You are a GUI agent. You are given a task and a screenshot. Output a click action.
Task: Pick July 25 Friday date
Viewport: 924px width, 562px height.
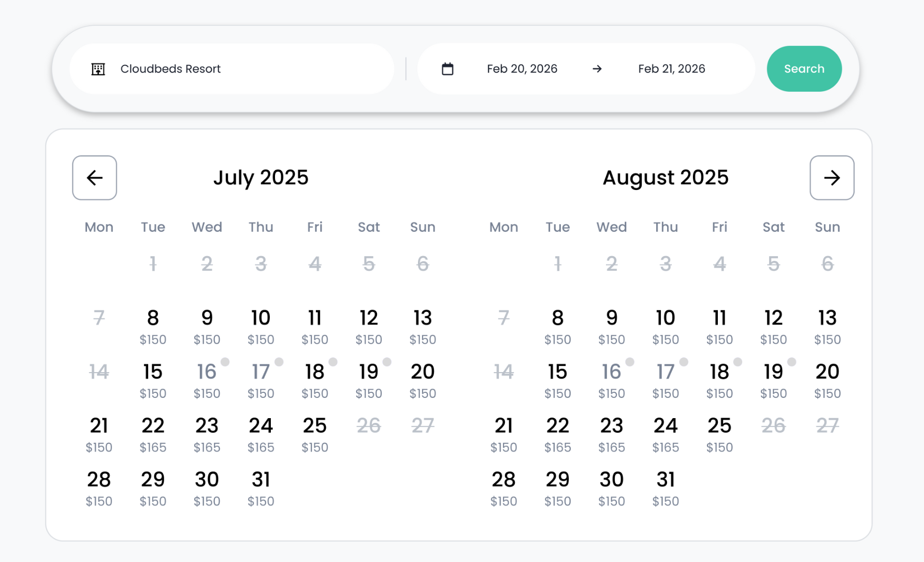315,434
